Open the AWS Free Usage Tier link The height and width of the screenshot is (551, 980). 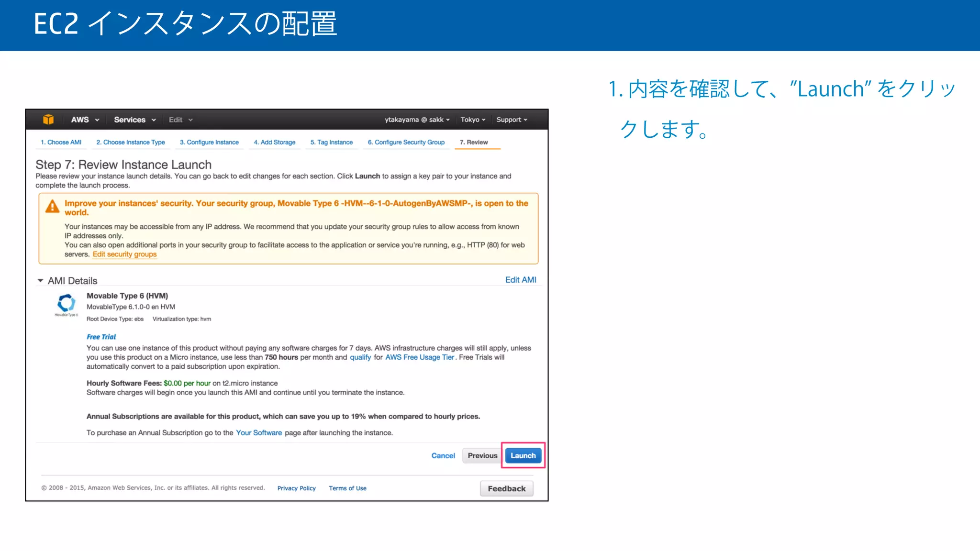coord(420,357)
